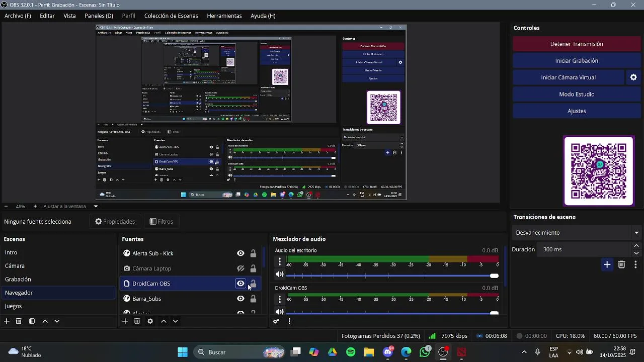This screenshot has width=644, height=362.
Task: Hide the Barra_Subs source
Action: click(240, 299)
